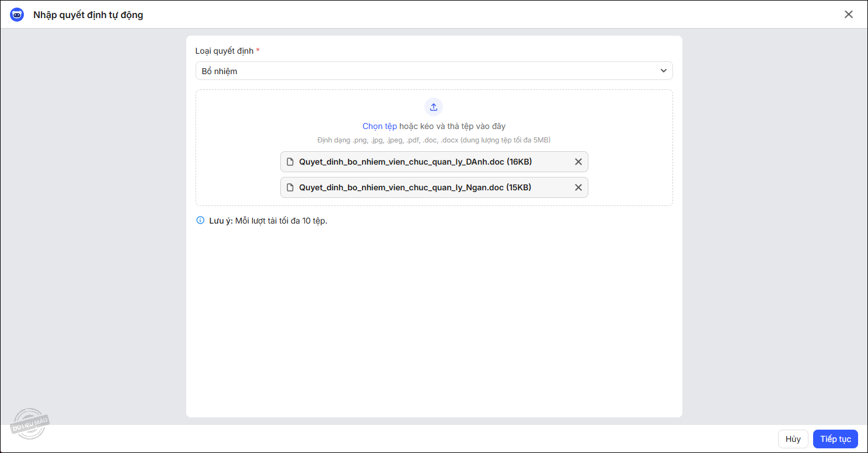Click the Dữ liệu mẫu stamp watermark
This screenshot has width=868, height=453.
point(30,423)
